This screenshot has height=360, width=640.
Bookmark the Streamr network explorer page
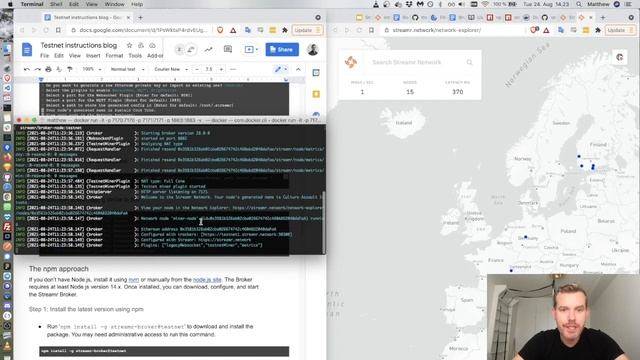(x=371, y=30)
